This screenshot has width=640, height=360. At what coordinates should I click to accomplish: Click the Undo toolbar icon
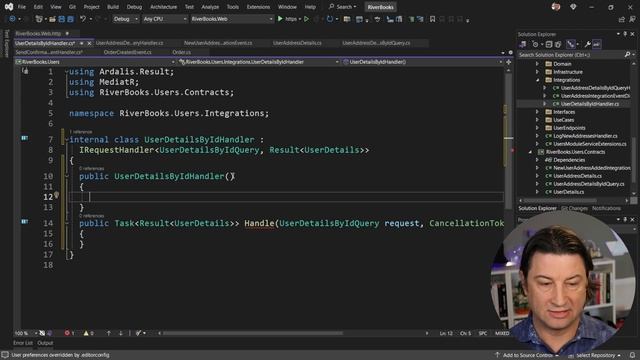[x=83, y=19]
